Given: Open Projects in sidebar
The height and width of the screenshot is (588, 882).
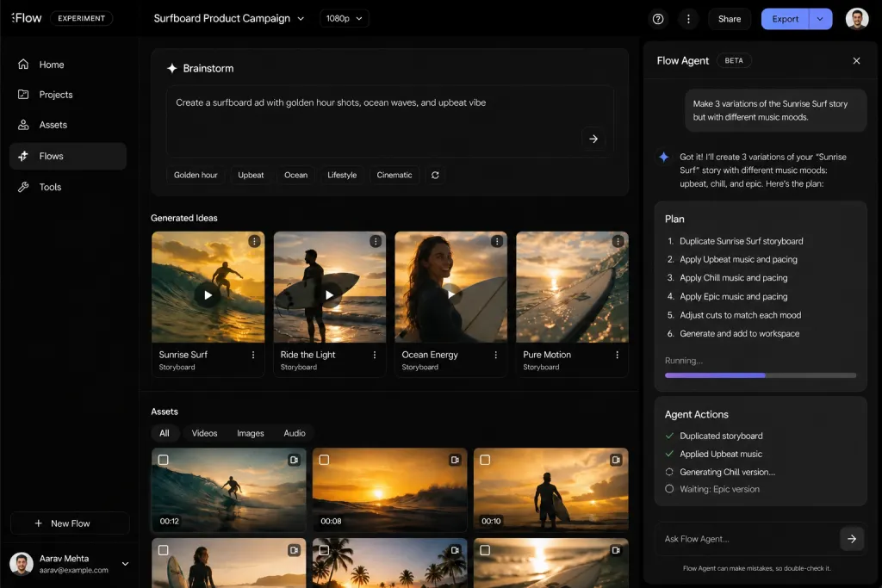Looking at the screenshot, I should coord(67,95).
